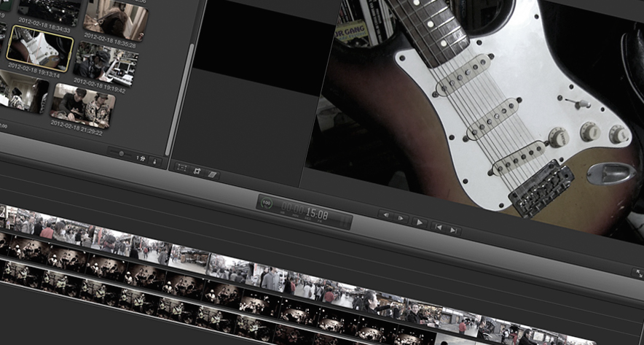Click the event browser vertical scrollbar
This screenshot has width=644, height=345.
pyautogui.click(x=181, y=98)
